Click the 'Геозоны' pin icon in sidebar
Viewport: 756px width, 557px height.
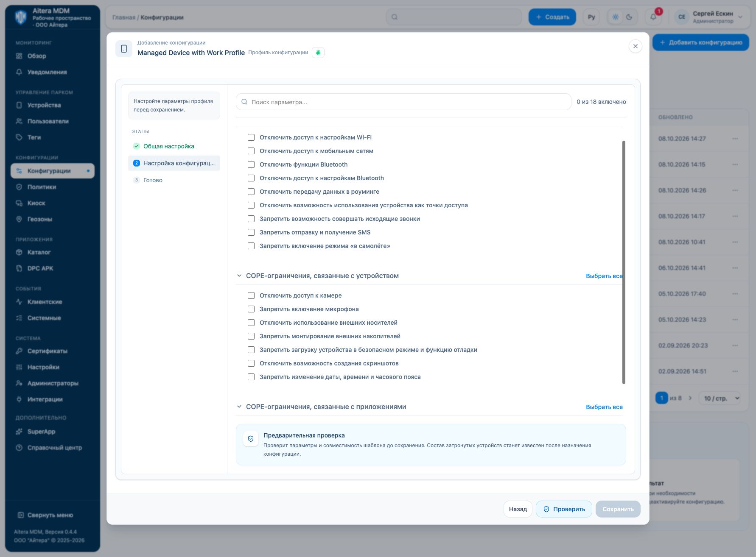pyautogui.click(x=19, y=219)
